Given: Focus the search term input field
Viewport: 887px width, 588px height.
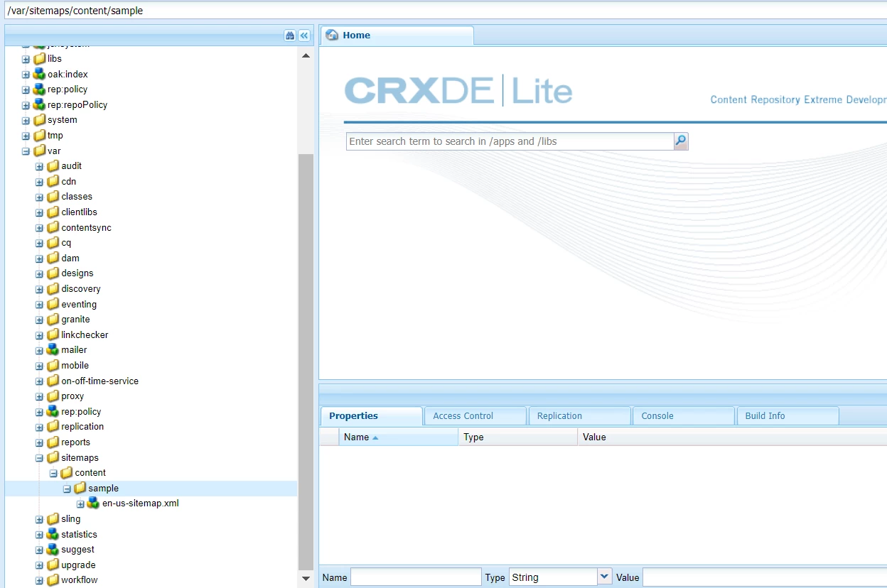Looking at the screenshot, I should point(510,141).
